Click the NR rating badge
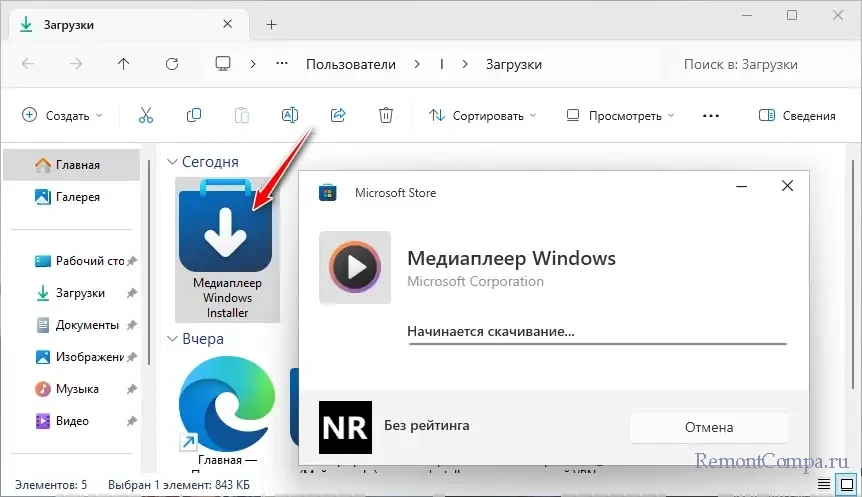Image resolution: width=862 pixels, height=497 pixels. click(x=345, y=427)
